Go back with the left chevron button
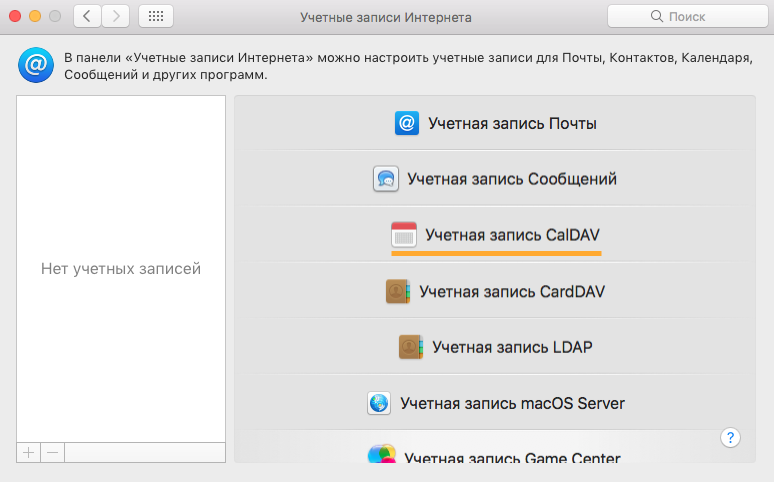Viewport: 774px width, 482px height. point(87,16)
